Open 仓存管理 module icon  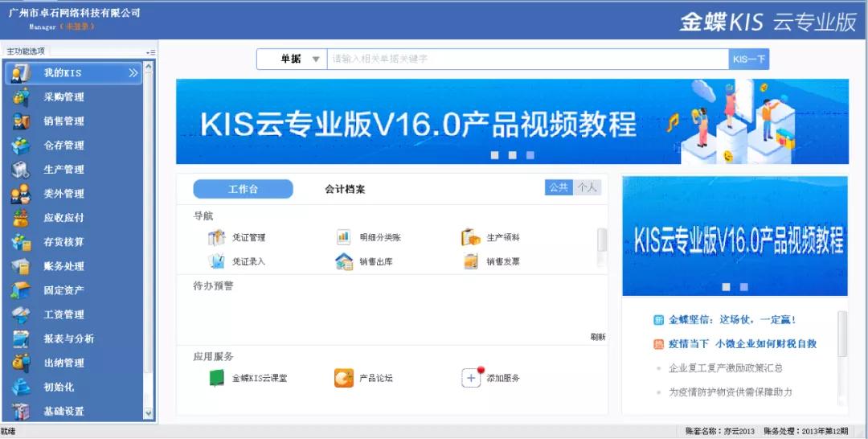21,145
